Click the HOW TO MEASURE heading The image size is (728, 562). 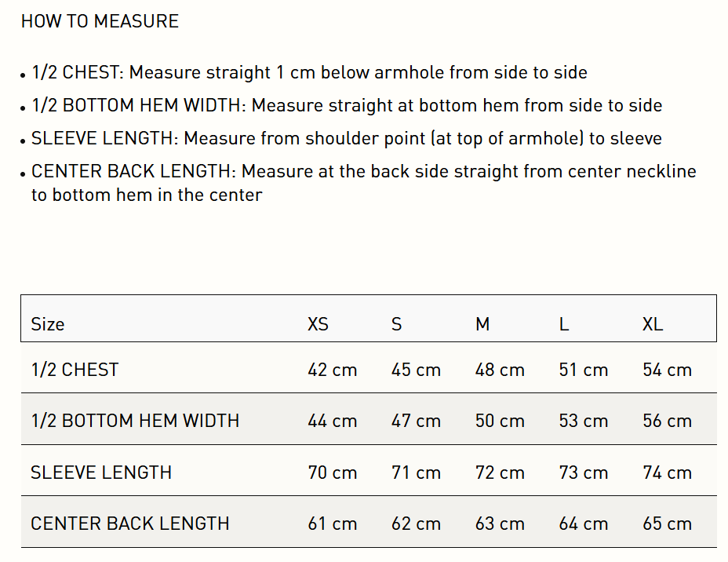[100, 21]
